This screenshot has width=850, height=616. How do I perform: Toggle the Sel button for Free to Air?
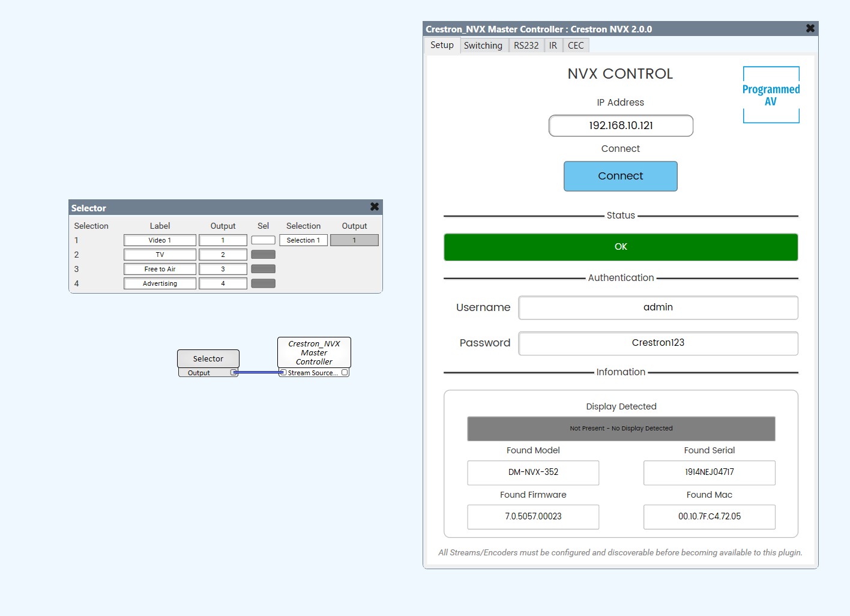[263, 268]
